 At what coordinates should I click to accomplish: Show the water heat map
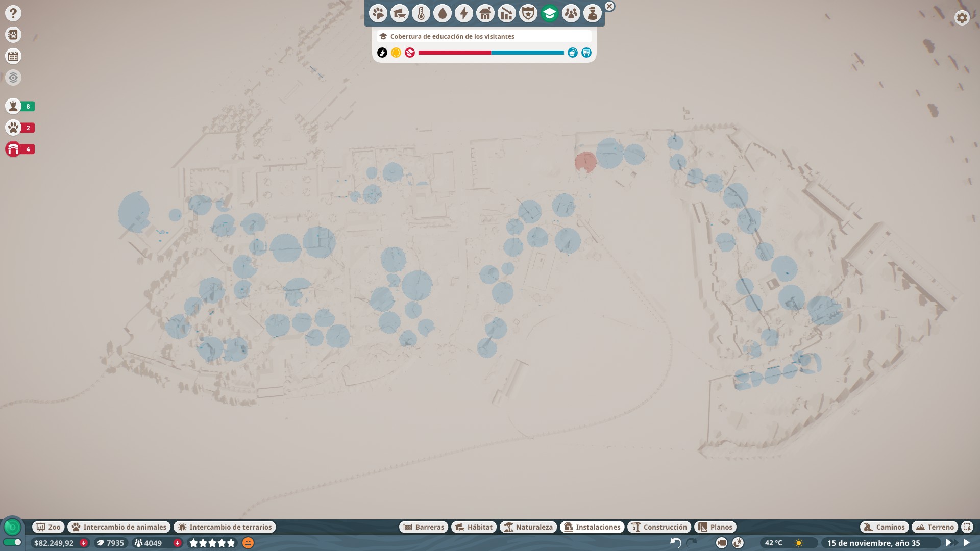coord(443,13)
